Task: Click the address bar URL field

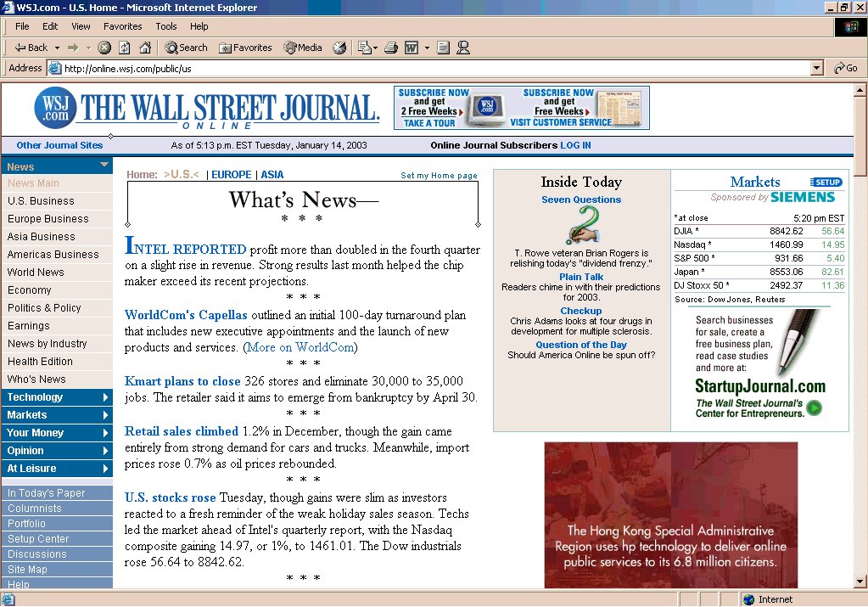Action: (x=424, y=68)
